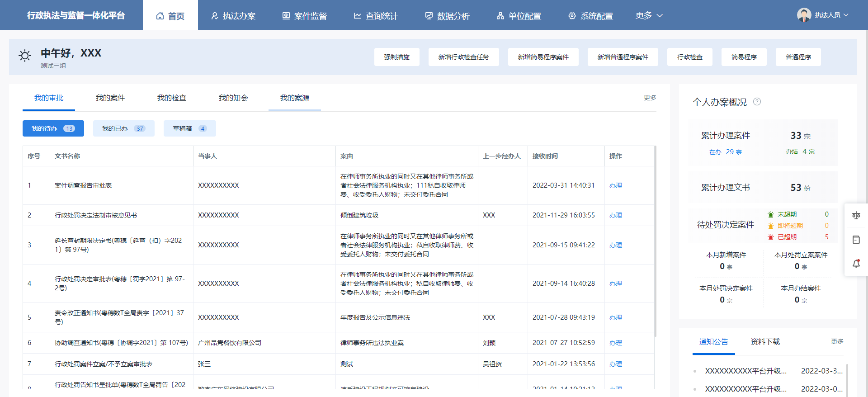The width and height of the screenshot is (868, 397).
Task: Switch to the 我的案件 tab
Action: [x=110, y=98]
